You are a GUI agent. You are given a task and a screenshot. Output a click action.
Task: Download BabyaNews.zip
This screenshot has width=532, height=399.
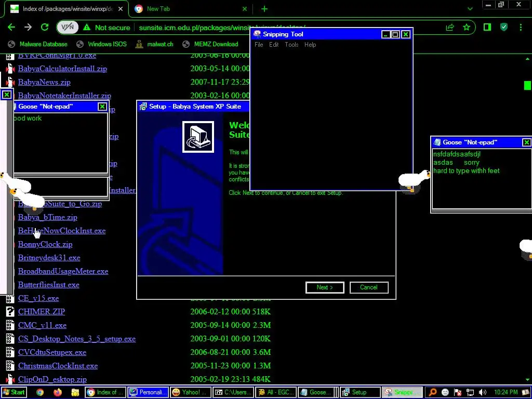tap(44, 83)
